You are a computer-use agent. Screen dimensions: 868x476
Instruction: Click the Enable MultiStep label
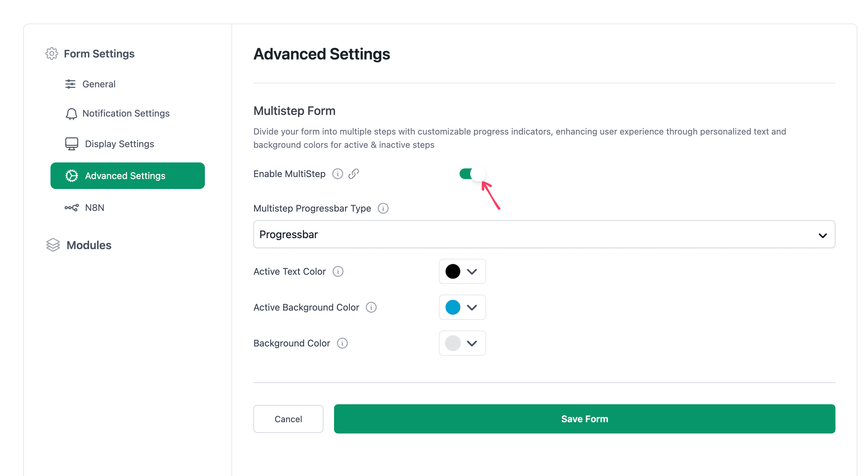[289, 174]
